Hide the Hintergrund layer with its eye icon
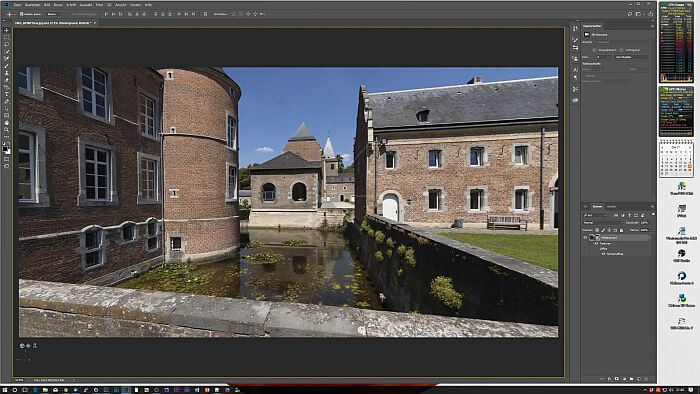Screen dimensions: 700x394 tap(585, 238)
